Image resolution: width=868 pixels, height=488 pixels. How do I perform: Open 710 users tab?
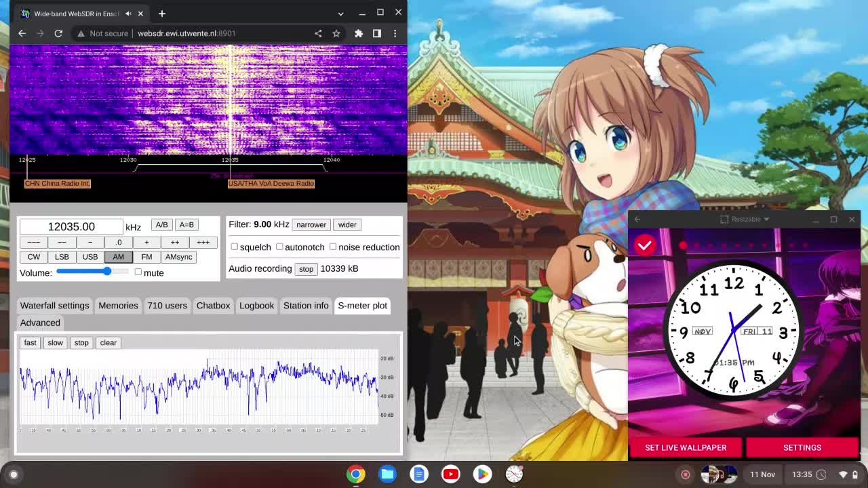tap(167, 306)
